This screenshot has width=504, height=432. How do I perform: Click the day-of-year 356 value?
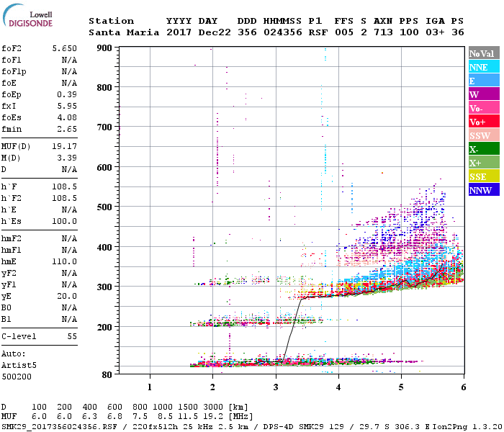click(x=247, y=32)
